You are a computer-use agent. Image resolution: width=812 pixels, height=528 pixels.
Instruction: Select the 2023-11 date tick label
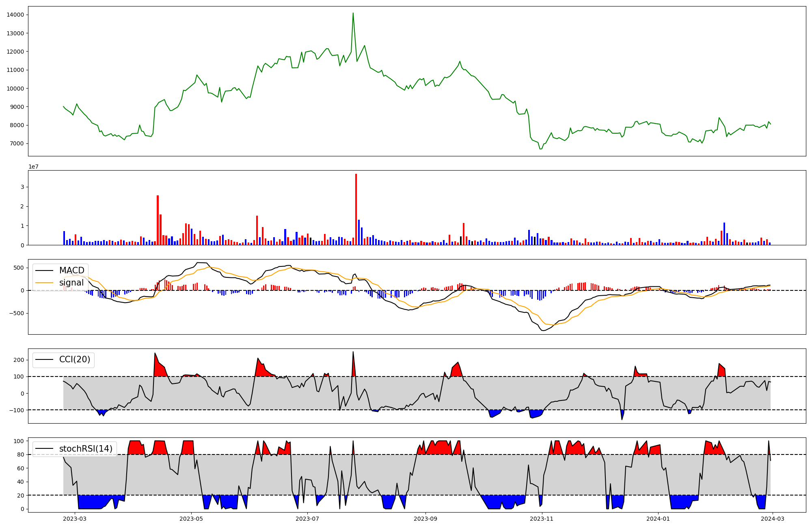542,519
